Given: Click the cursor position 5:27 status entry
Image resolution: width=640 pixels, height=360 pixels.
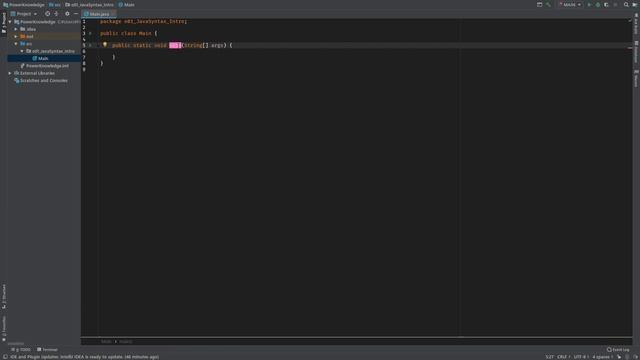Looking at the screenshot, I should tap(549, 357).
